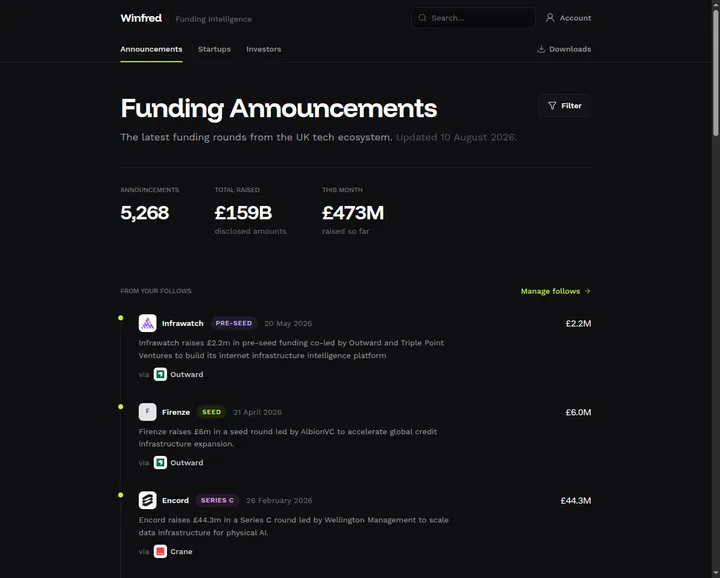Open the Filter button

click(564, 106)
